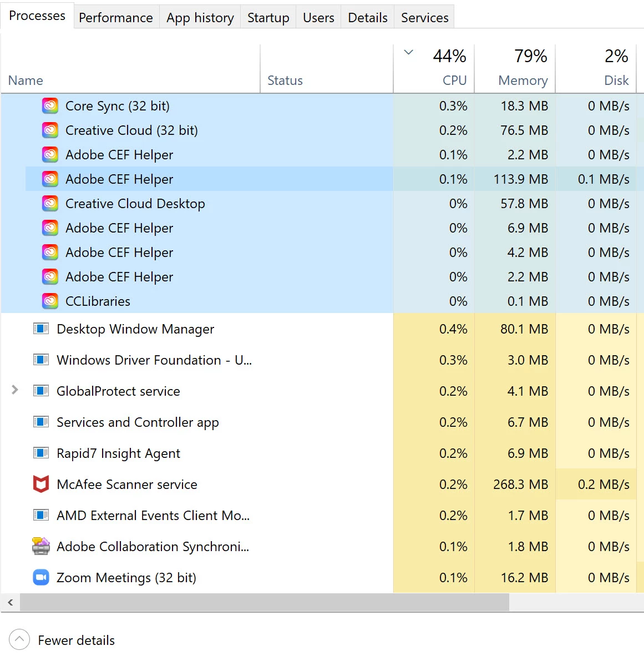Viewport: 644px width, 666px height.
Task: Click the Zoom Meetings camera icon
Action: pyautogui.click(x=41, y=577)
